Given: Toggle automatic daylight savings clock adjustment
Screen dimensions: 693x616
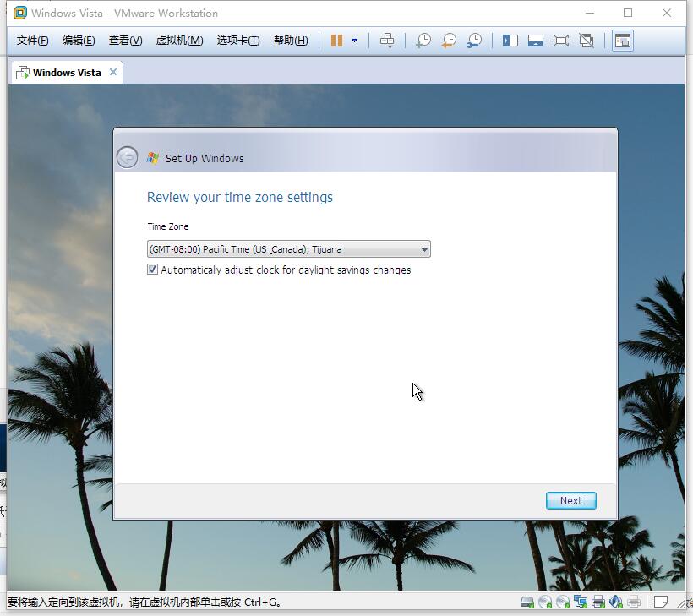Looking at the screenshot, I should point(152,269).
